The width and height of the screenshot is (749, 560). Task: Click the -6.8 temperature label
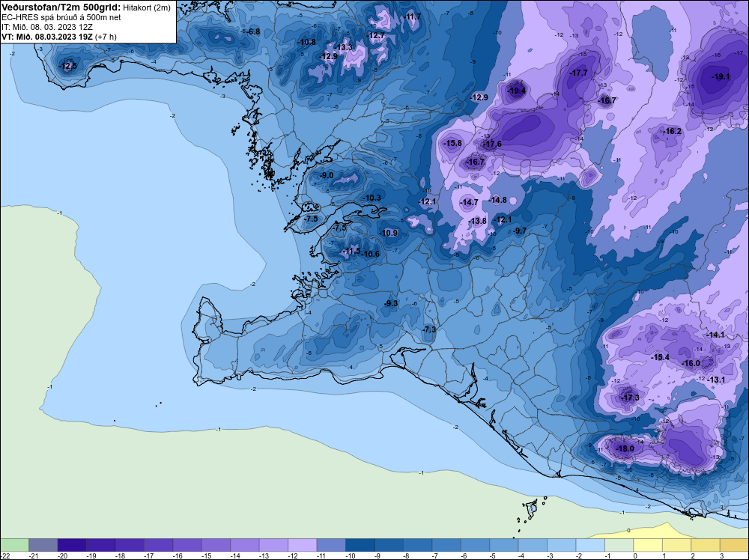coord(253,32)
